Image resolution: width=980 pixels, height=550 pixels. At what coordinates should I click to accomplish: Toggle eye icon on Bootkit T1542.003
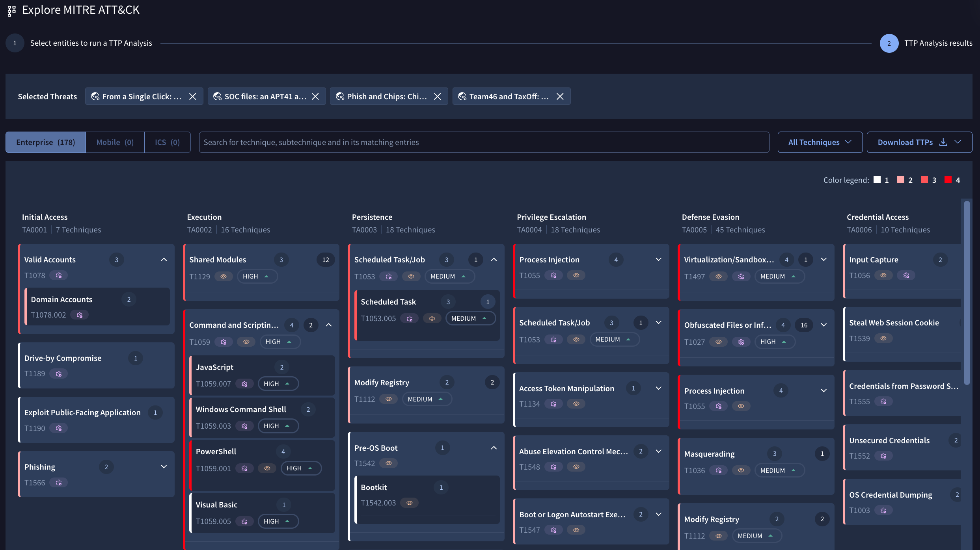click(x=410, y=503)
